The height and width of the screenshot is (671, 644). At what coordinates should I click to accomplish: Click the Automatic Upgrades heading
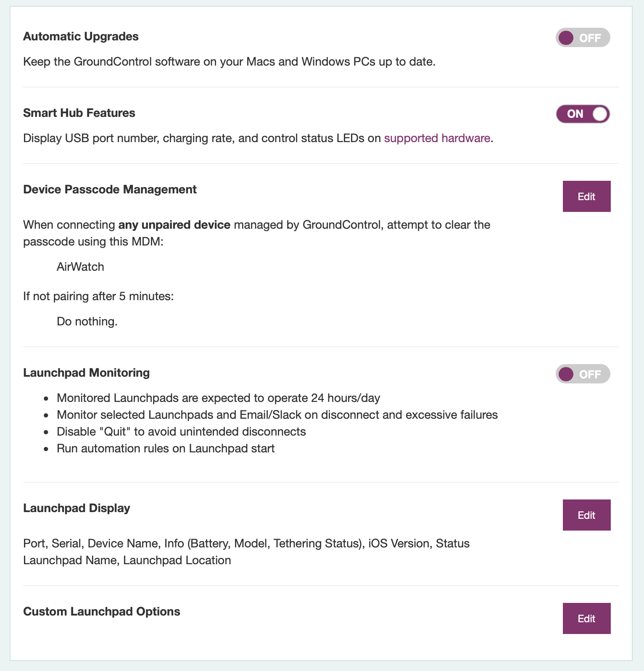tap(81, 37)
